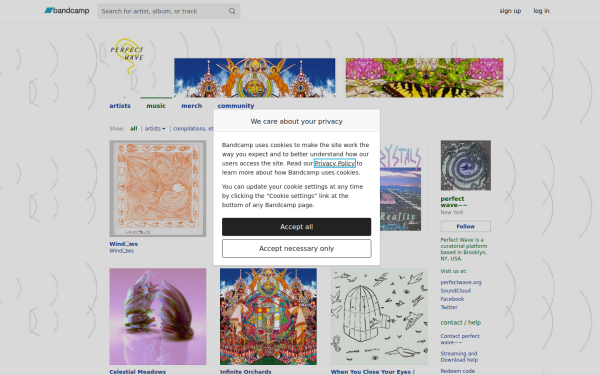Click 'We care about your privacy' heading

tap(297, 121)
